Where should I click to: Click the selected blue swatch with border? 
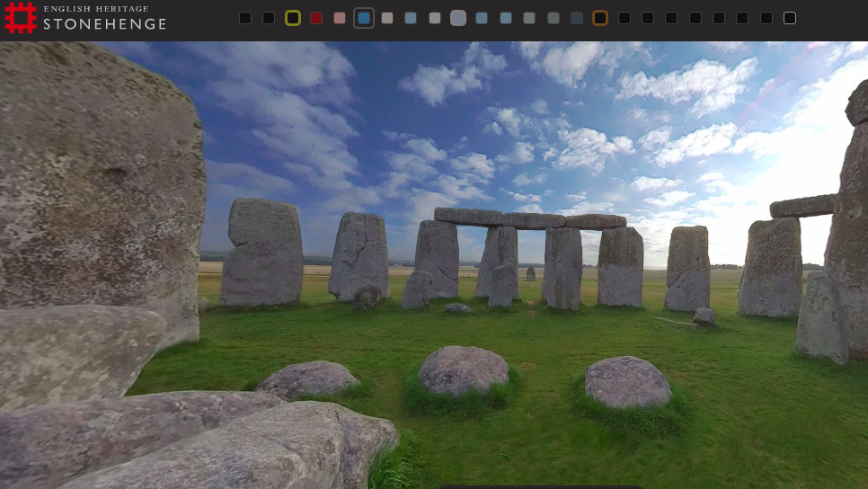coord(364,18)
